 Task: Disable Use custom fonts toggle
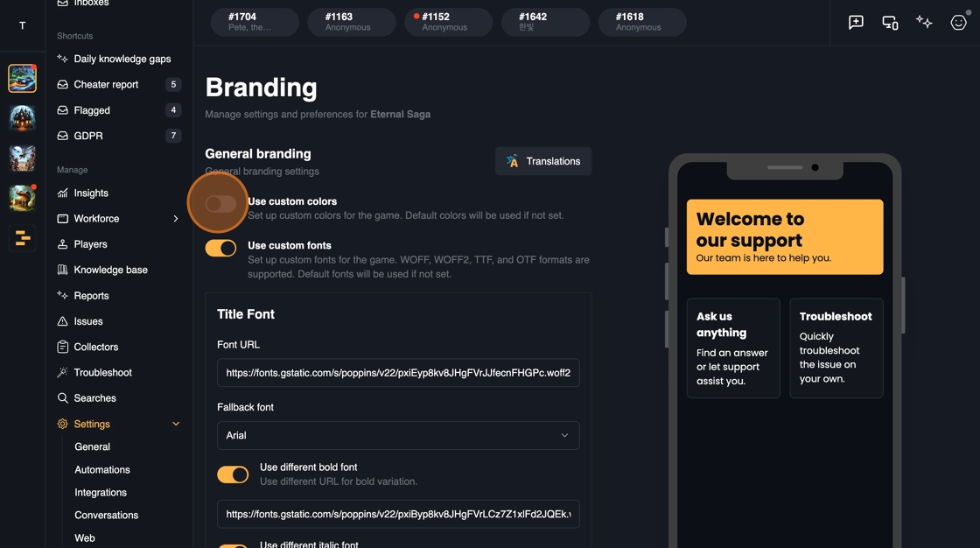click(x=220, y=248)
